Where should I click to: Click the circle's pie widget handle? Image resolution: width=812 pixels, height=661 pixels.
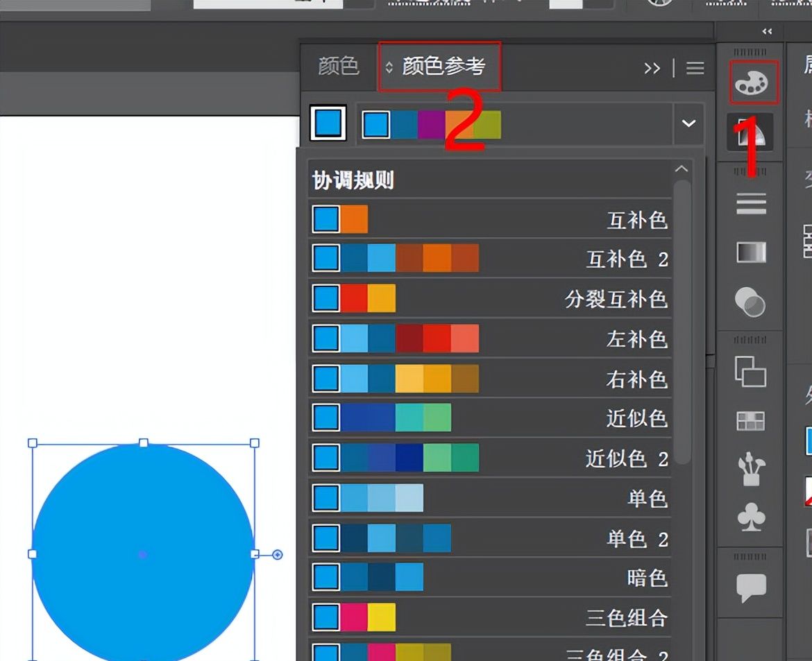(x=277, y=555)
